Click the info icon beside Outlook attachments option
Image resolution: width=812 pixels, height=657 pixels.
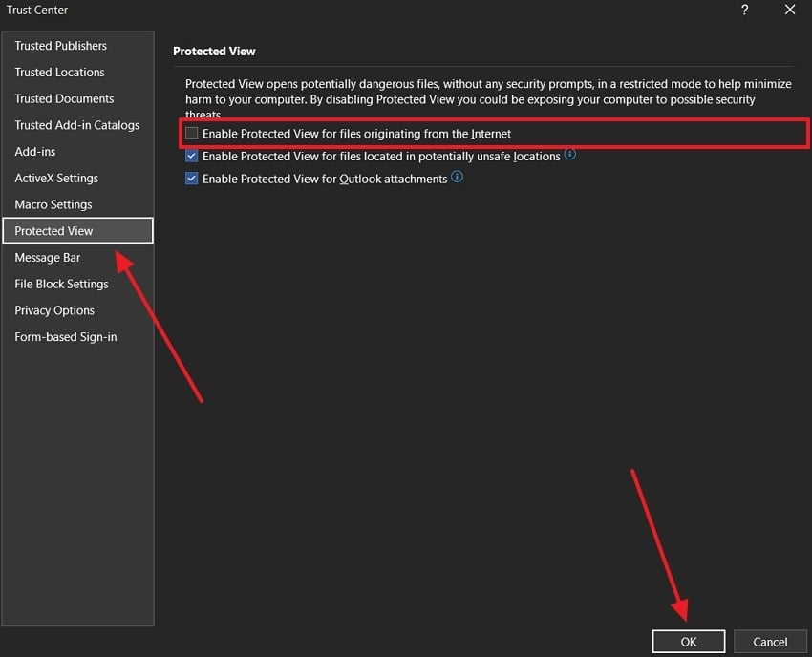[457, 177]
